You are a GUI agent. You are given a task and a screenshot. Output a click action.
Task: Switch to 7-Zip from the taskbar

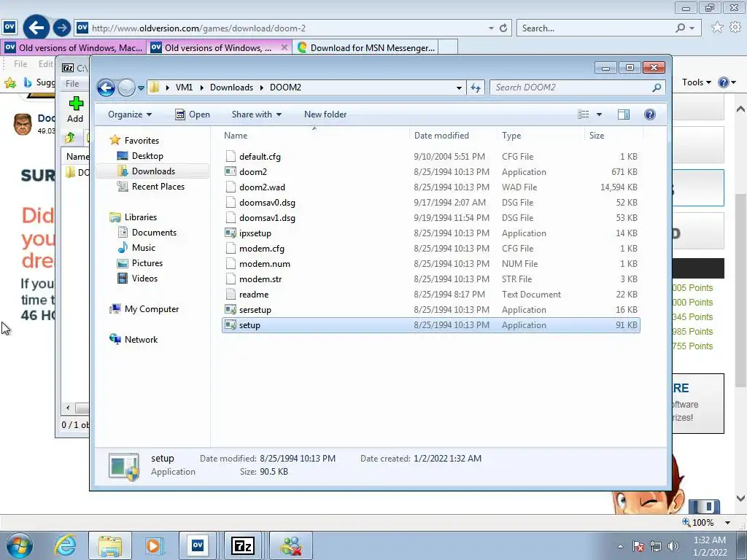242,545
